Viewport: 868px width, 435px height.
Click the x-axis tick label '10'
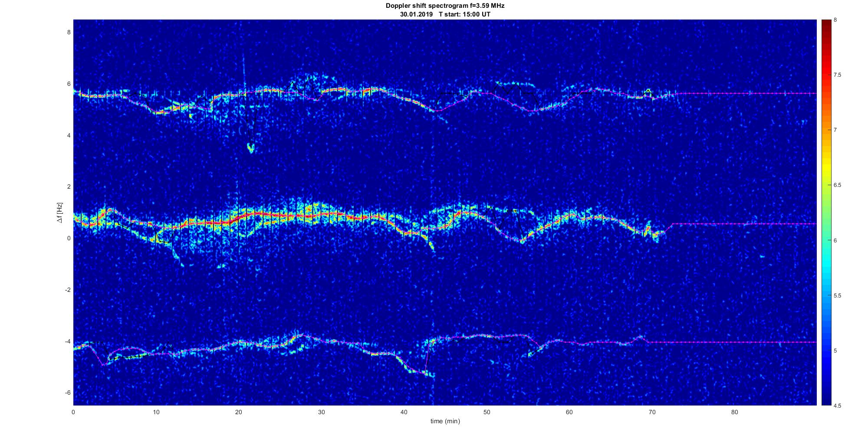point(156,412)
